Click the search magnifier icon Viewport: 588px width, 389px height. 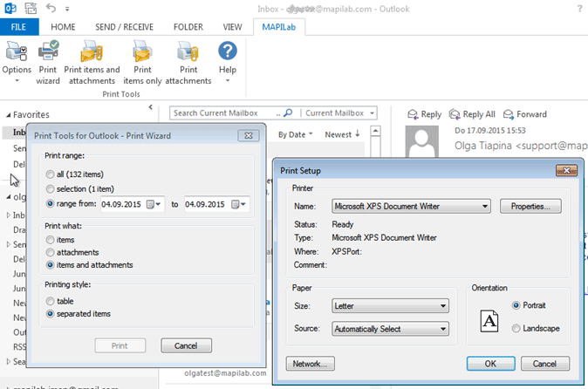pyautogui.click(x=288, y=113)
